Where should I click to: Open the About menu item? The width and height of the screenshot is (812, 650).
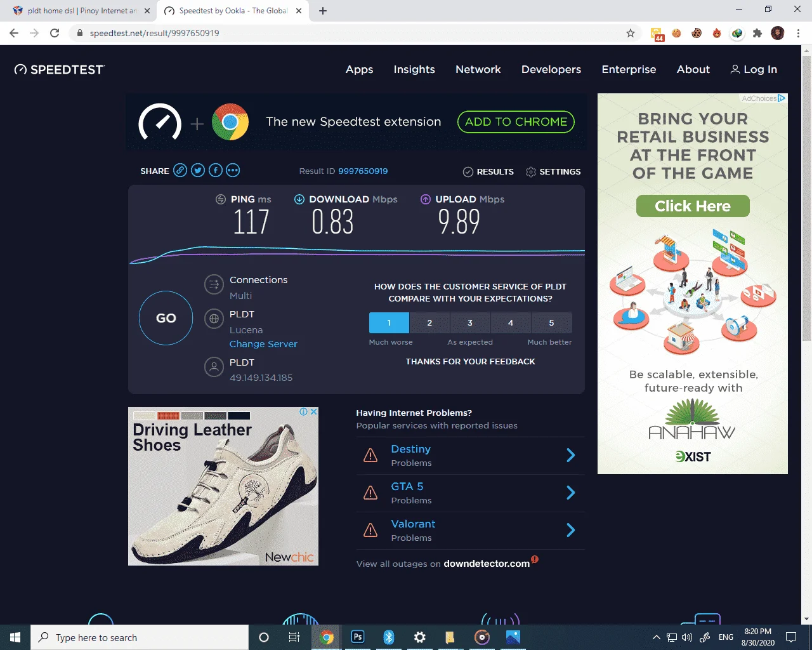[693, 69]
